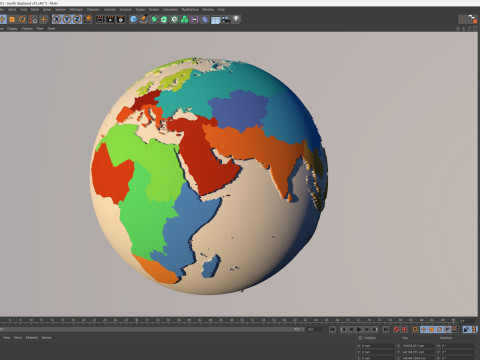Toggle X axis lock

(x=57, y=19)
